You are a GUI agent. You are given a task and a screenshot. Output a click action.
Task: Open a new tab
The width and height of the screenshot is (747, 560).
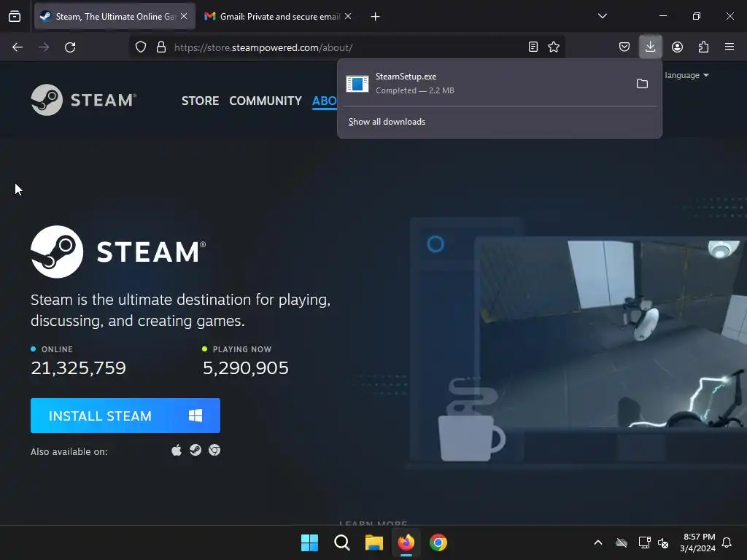point(376,17)
